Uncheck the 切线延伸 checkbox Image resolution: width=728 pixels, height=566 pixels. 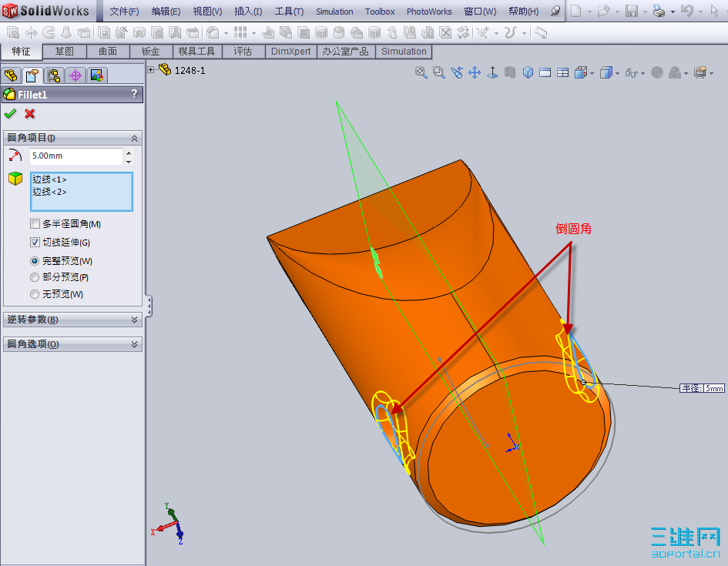click(x=35, y=242)
